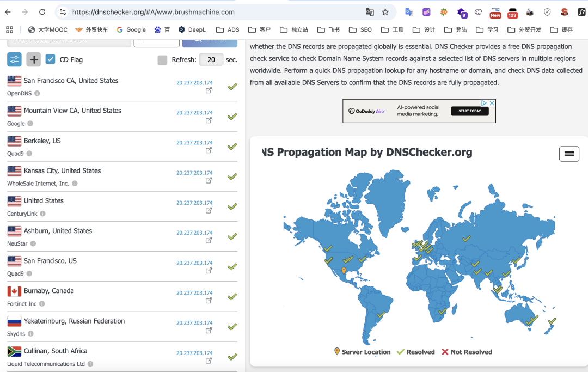Close the GoDaddy ad with X
Viewport: 588px width, 372px height.
492,103
